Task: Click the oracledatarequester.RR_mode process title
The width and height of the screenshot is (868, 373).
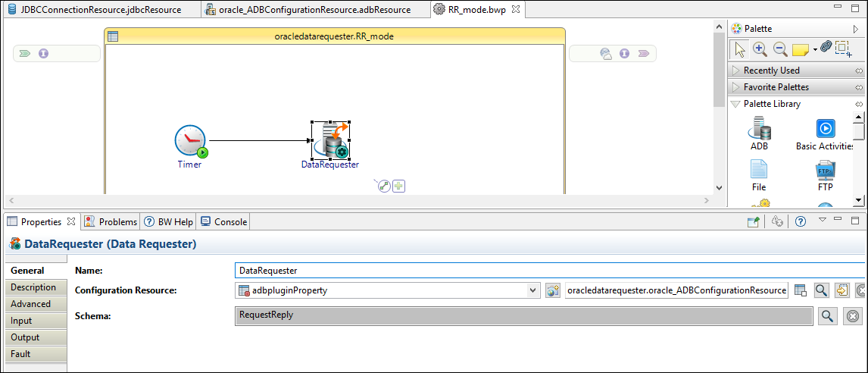Action: click(x=334, y=36)
